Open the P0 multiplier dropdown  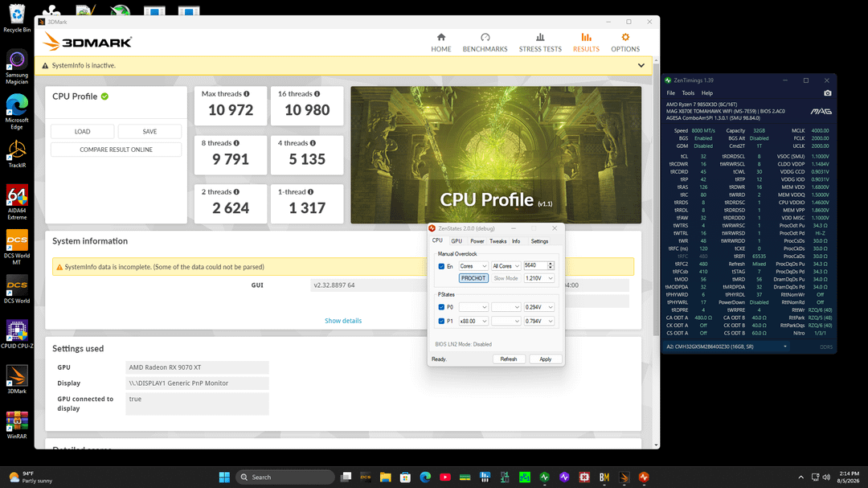[x=473, y=307]
